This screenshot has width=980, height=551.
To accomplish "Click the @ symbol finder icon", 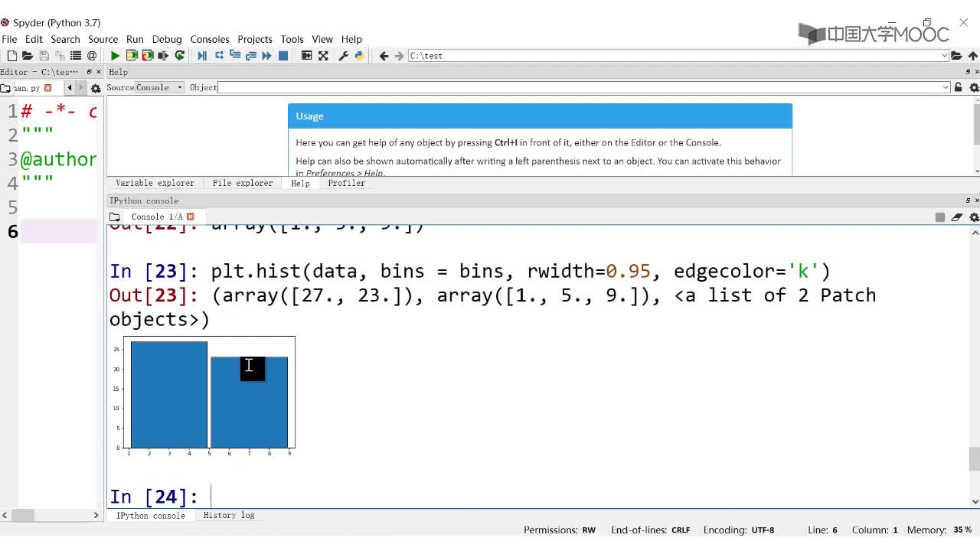I will tap(92, 56).
